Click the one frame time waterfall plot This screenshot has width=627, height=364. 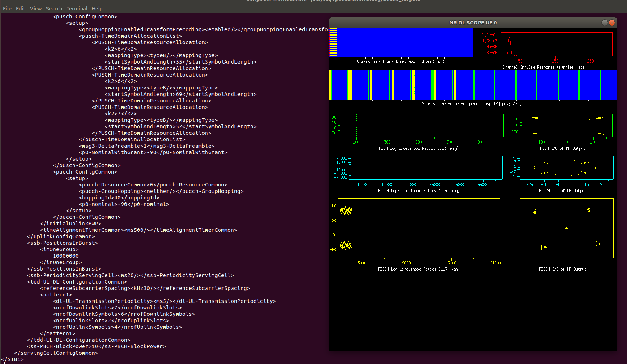pyautogui.click(x=401, y=42)
